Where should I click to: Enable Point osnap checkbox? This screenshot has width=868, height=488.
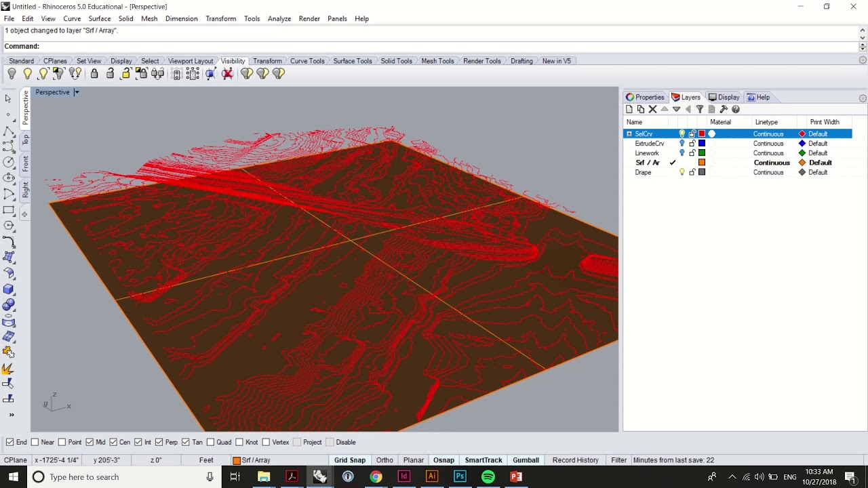coord(62,442)
